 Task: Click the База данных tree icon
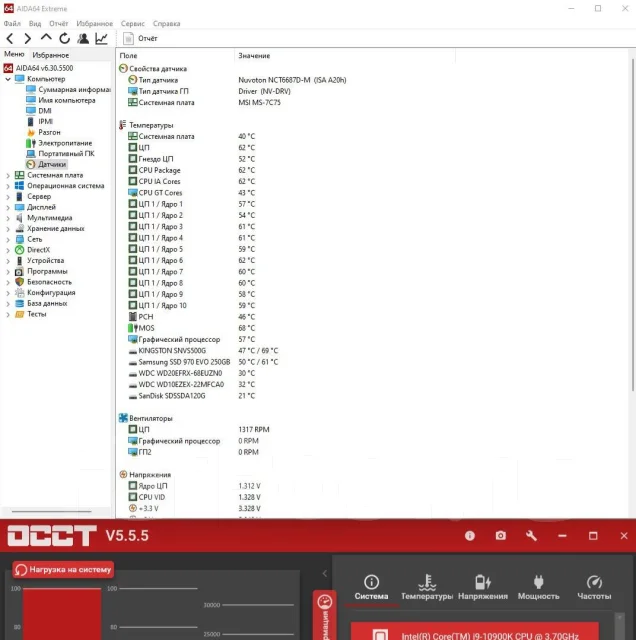point(19,304)
